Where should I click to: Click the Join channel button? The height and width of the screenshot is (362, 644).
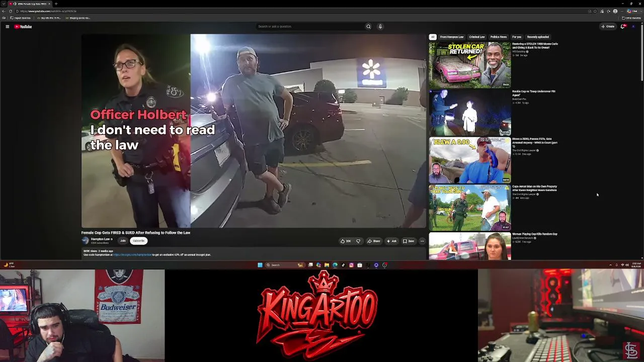tap(123, 241)
